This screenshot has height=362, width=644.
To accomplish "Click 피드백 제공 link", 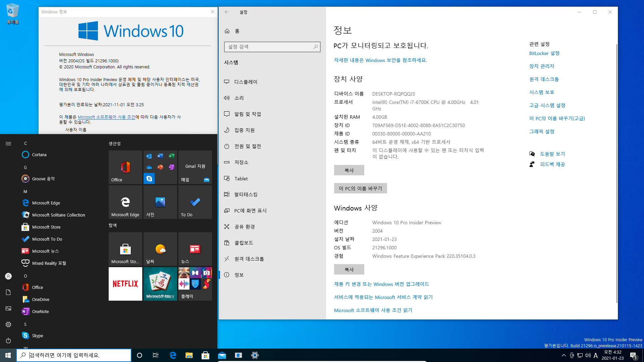I will [552, 164].
